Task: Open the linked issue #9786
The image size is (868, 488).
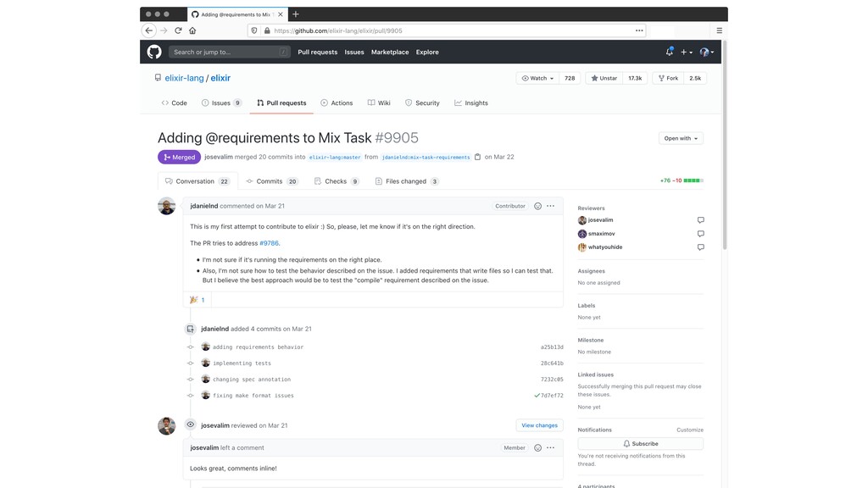Action: coord(269,243)
